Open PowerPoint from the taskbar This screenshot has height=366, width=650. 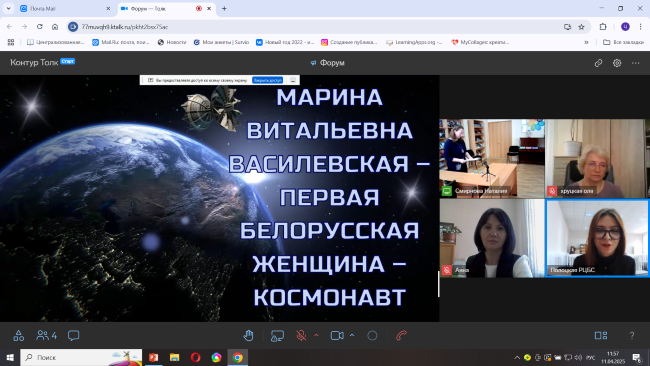153,357
